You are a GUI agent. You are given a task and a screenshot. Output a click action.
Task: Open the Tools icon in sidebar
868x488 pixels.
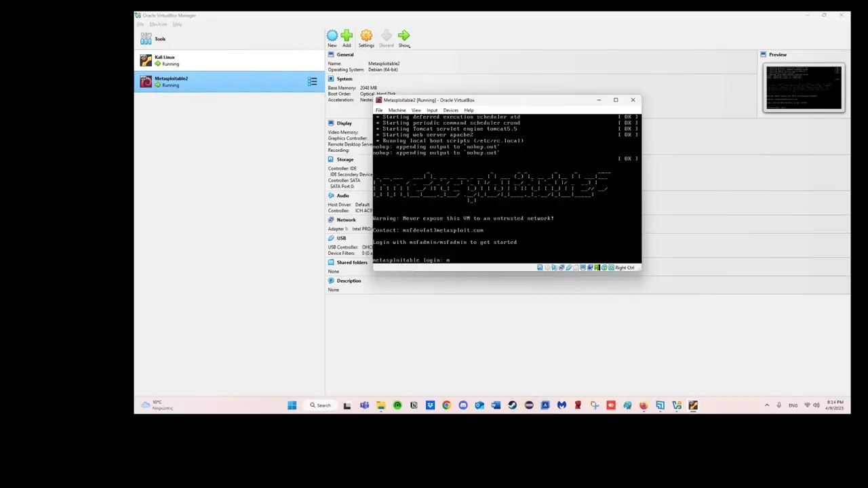click(146, 39)
